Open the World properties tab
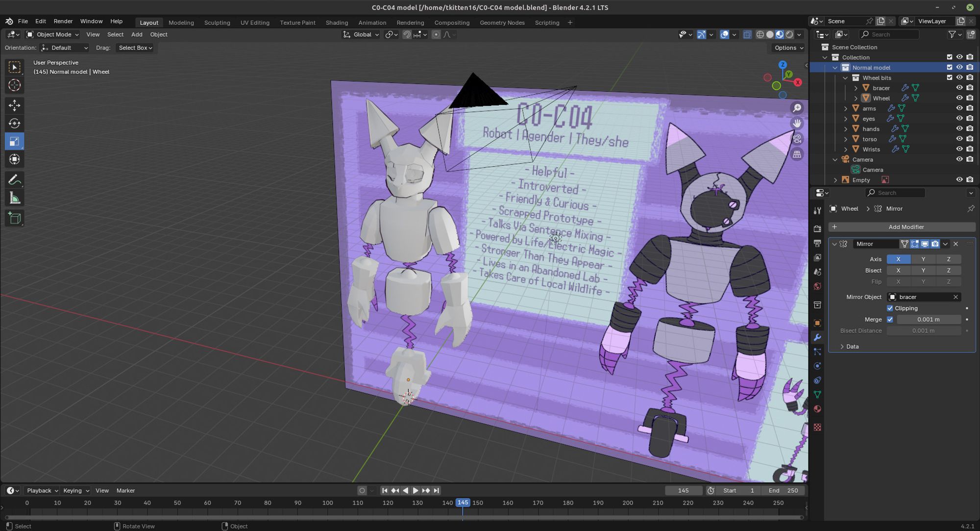The image size is (980, 531). pos(817,286)
